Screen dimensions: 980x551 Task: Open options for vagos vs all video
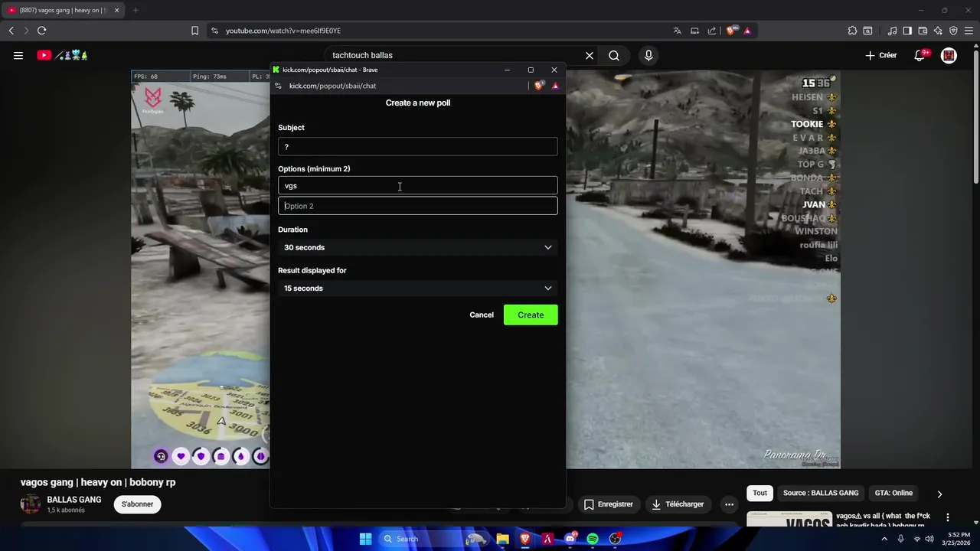click(x=948, y=518)
